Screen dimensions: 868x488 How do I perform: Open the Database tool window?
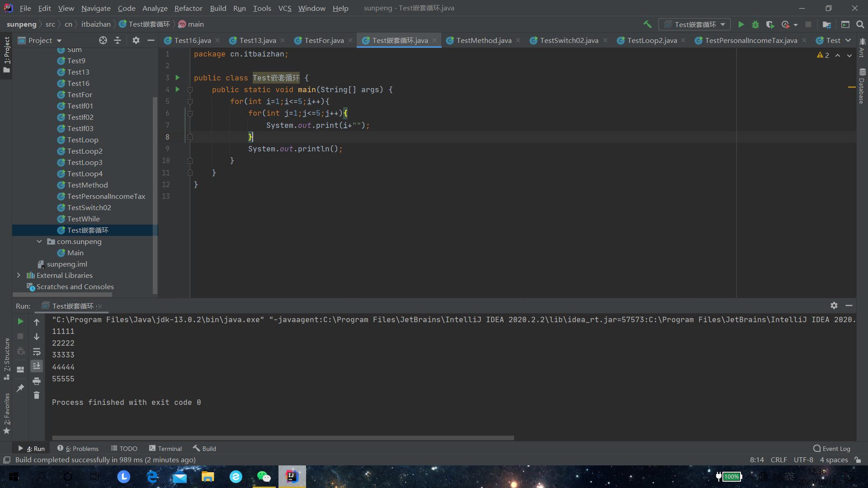(x=862, y=86)
